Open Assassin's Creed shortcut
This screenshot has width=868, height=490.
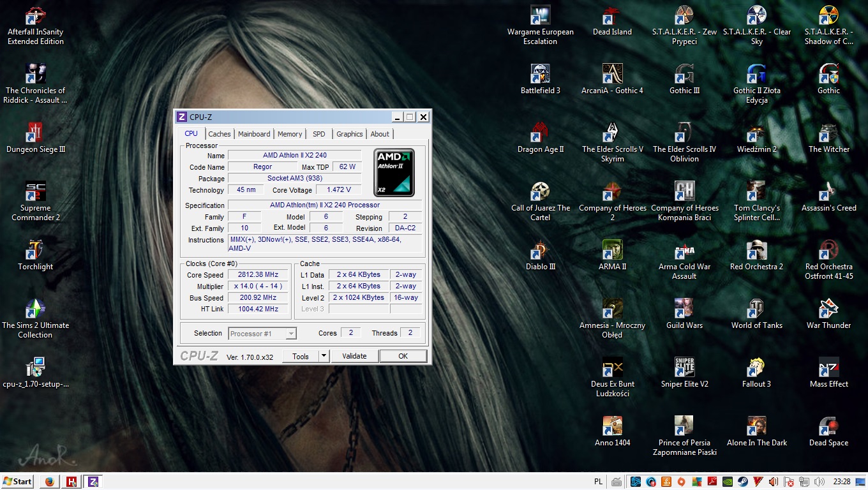828,197
